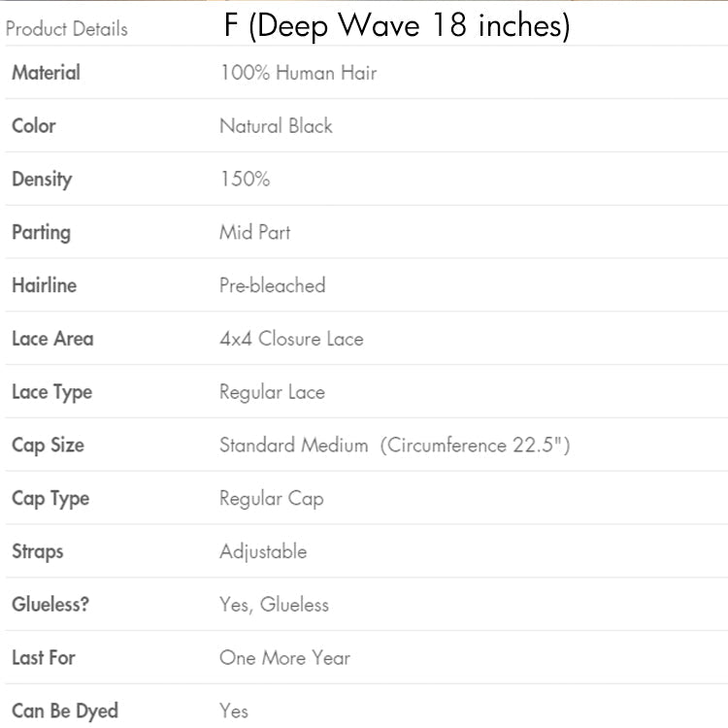
Task: Click the Natural Black color value
Action: click(276, 126)
